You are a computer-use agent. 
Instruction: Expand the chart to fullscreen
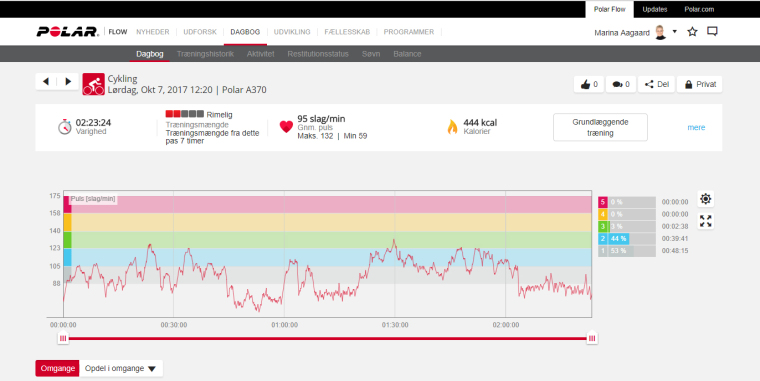tap(706, 221)
